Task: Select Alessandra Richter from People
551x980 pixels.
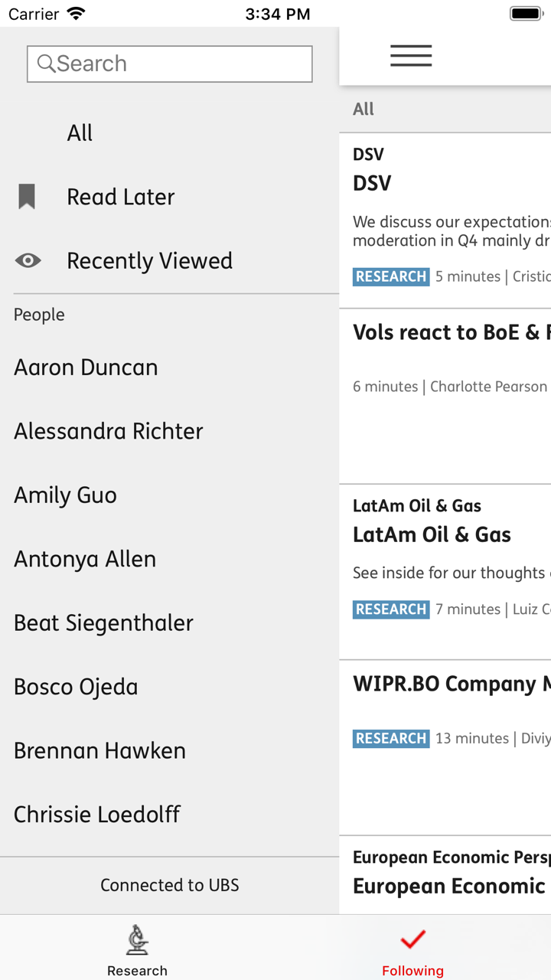Action: tap(108, 431)
